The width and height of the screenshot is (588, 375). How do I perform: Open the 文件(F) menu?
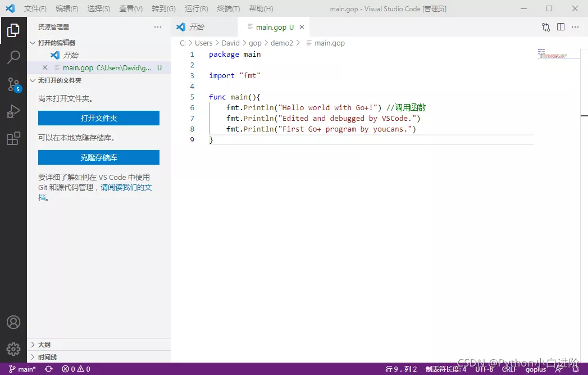pos(35,8)
